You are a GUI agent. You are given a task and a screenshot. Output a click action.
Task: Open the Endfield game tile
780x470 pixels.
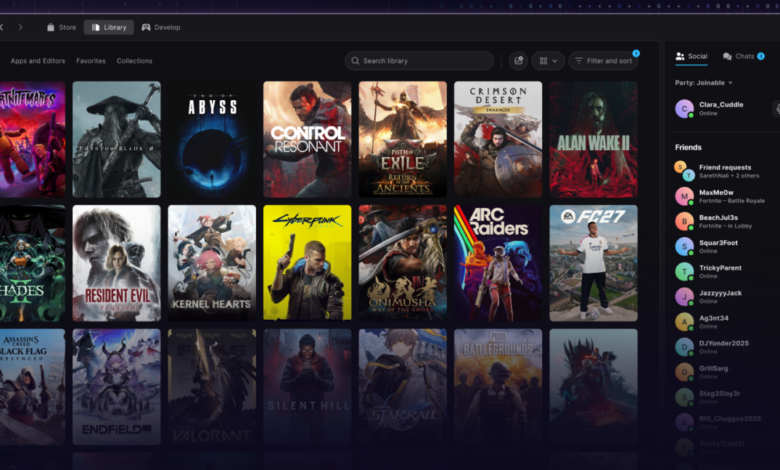pyautogui.click(x=116, y=386)
